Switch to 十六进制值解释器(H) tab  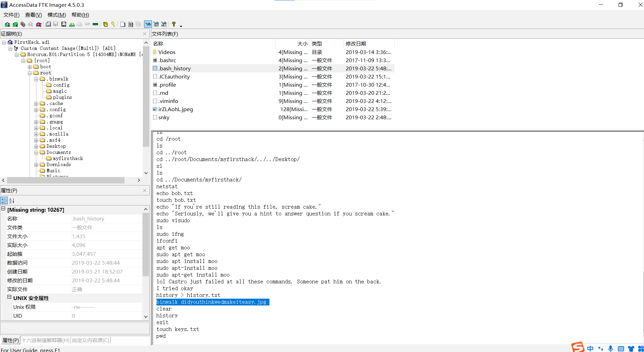pyautogui.click(x=45, y=340)
